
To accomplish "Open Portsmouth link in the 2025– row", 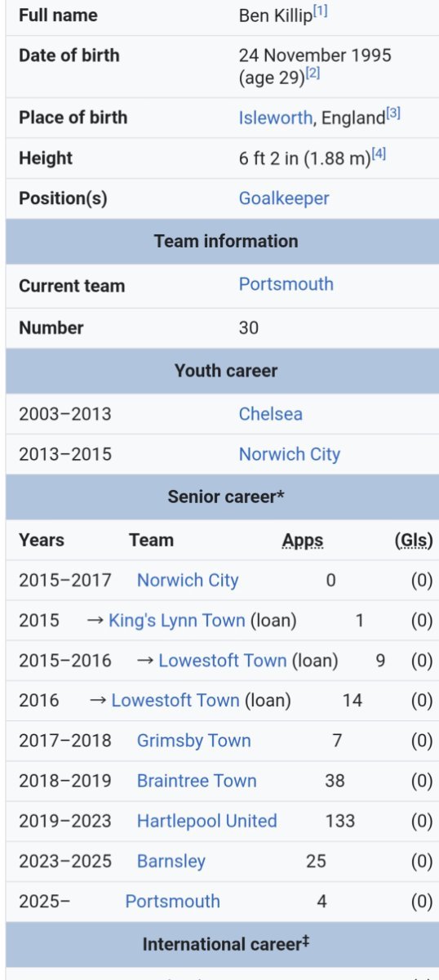I will tap(172, 902).
